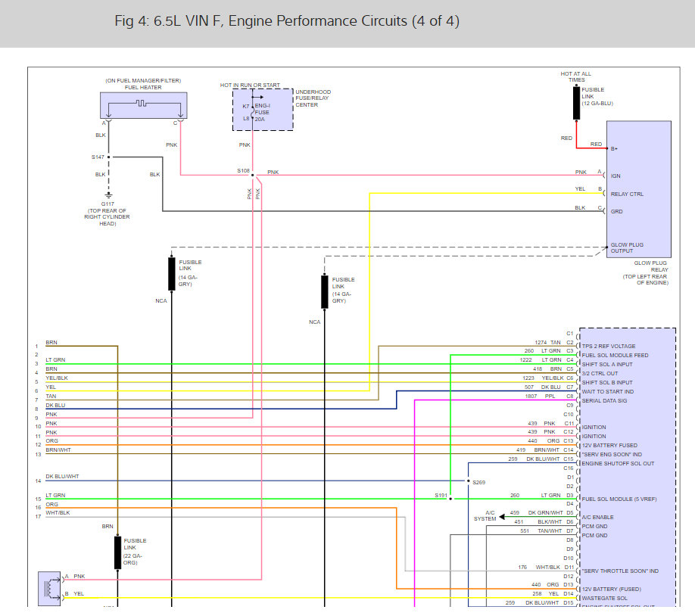Click the left-side DK BLU/WHT wire 14 label
The image size is (695, 616).
(x=62, y=477)
